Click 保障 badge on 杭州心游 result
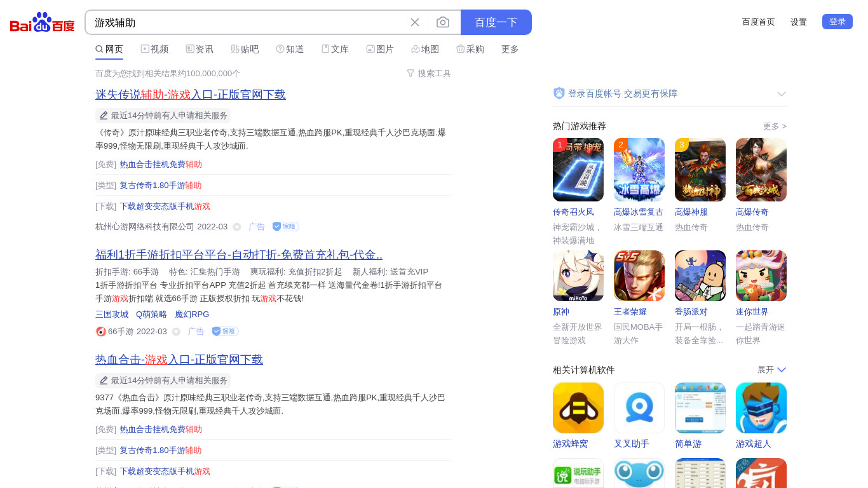 pyautogui.click(x=285, y=226)
